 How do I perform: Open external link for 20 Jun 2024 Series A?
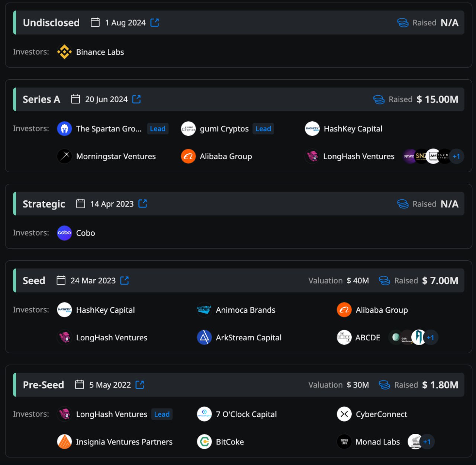click(x=136, y=99)
